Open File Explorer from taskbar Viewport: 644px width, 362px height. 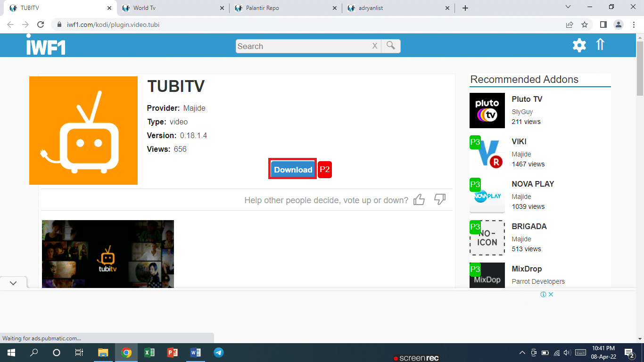[103, 353]
